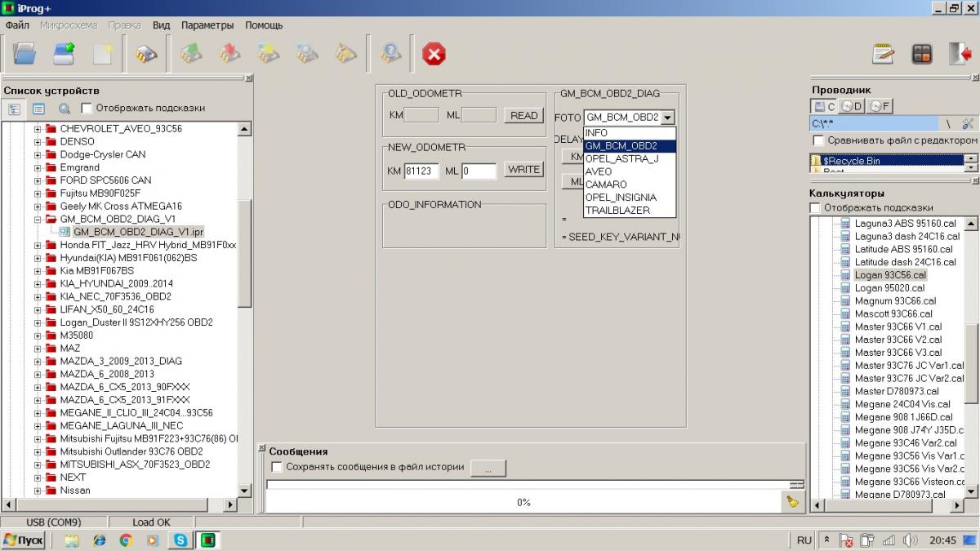Image resolution: width=980 pixels, height=551 pixels.
Task: Collapse the GM_BCM_OBD2_DIAG_V1 folder
Action: point(38,219)
